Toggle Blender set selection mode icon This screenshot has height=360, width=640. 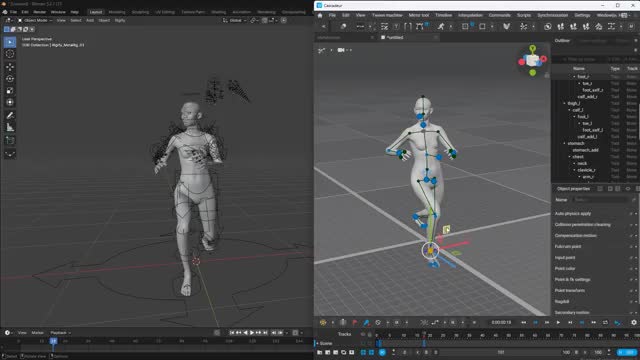7,29
